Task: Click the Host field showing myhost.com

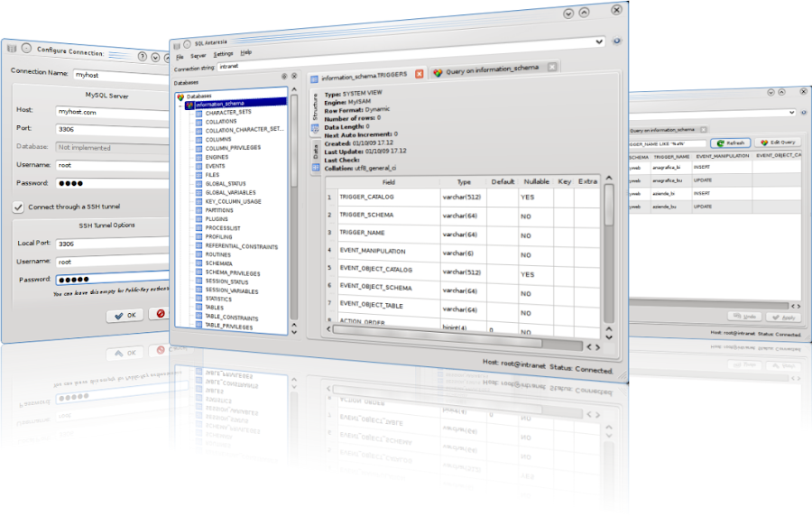Action: click(x=113, y=112)
